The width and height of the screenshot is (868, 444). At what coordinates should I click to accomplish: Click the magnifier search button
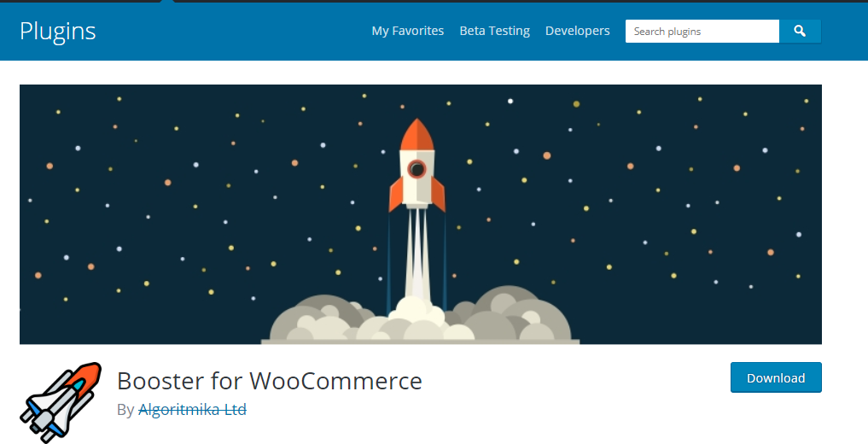click(x=800, y=31)
